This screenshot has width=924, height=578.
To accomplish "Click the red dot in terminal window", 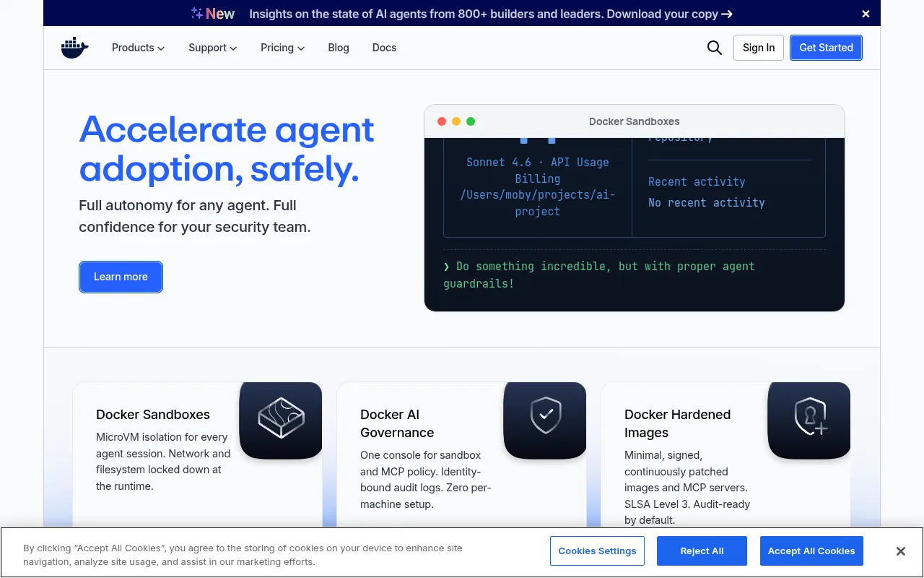I will [442, 121].
